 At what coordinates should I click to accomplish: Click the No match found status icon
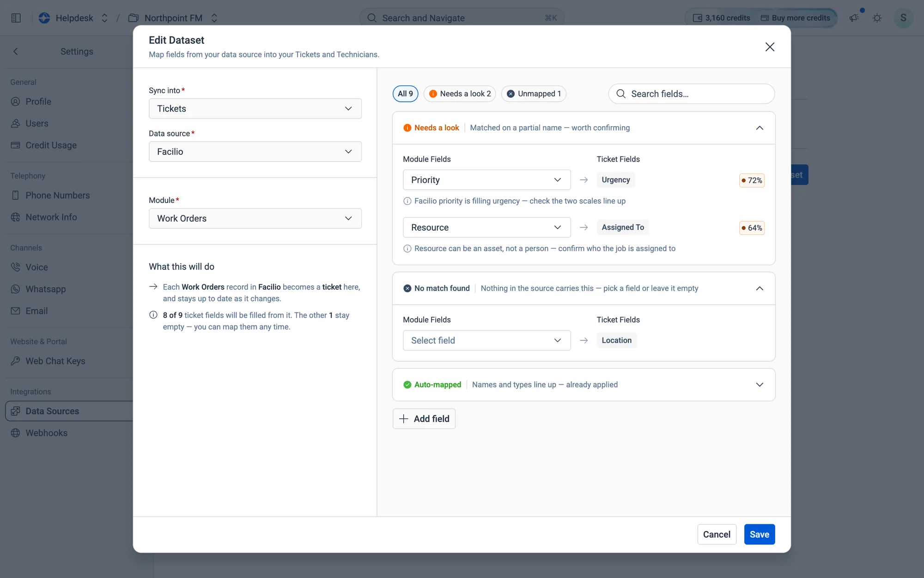point(407,288)
